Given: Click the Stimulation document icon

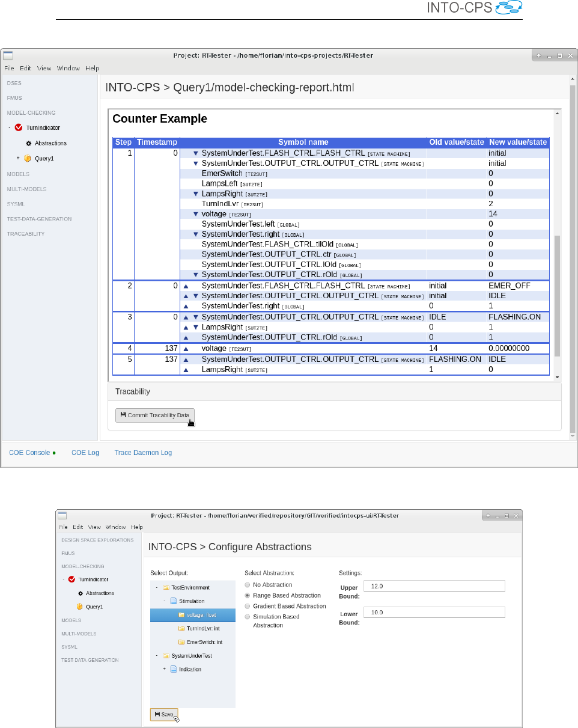Looking at the screenshot, I should point(173,601).
